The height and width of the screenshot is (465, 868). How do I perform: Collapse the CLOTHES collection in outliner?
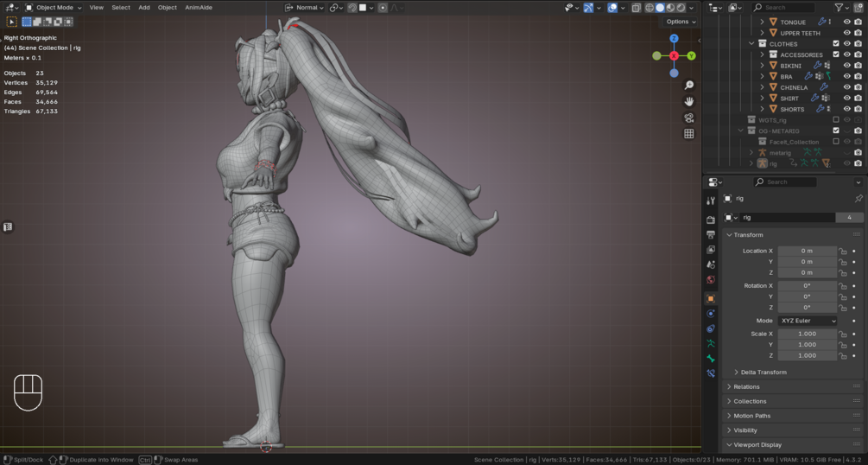[751, 44]
